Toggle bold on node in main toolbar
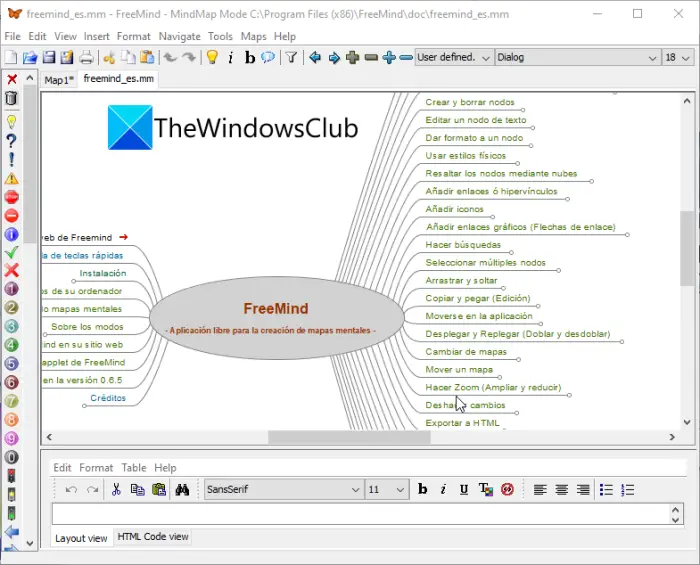700x565 pixels. click(250, 58)
